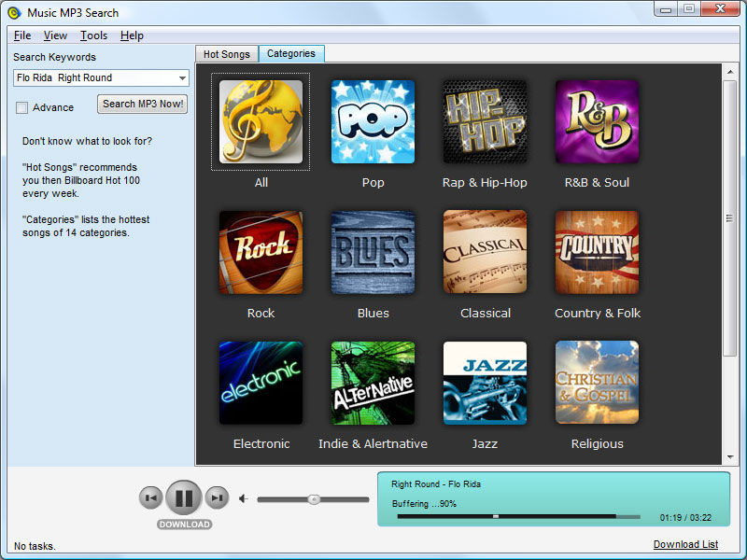747x560 pixels.
Task: Select the Rap & Hip-Hop category icon
Action: (485, 121)
